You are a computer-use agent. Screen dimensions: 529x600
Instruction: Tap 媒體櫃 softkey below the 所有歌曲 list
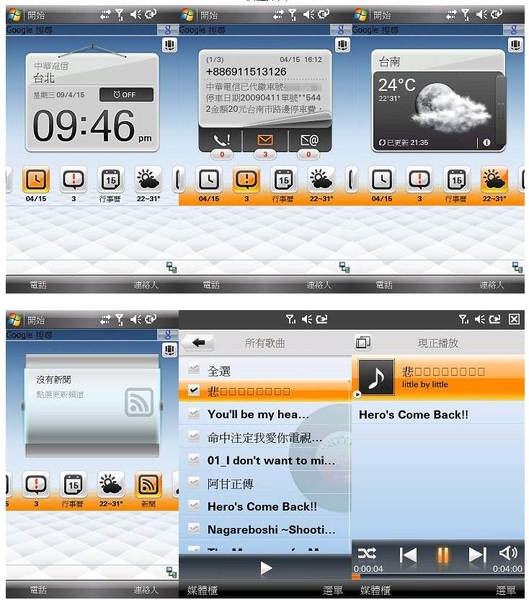pyautogui.click(x=202, y=590)
